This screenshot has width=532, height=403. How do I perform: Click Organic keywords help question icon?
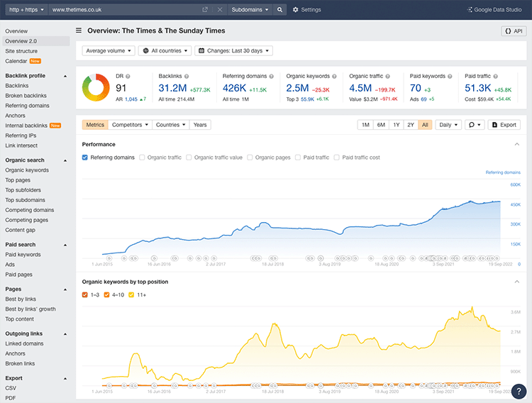(334, 77)
